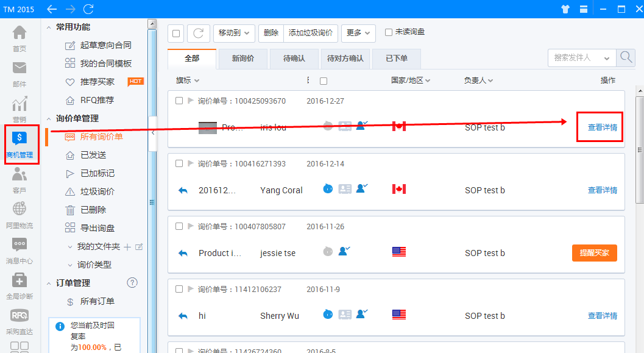Click the contact person icon for jessie tse
The width and height of the screenshot is (644, 353).
pos(344,251)
